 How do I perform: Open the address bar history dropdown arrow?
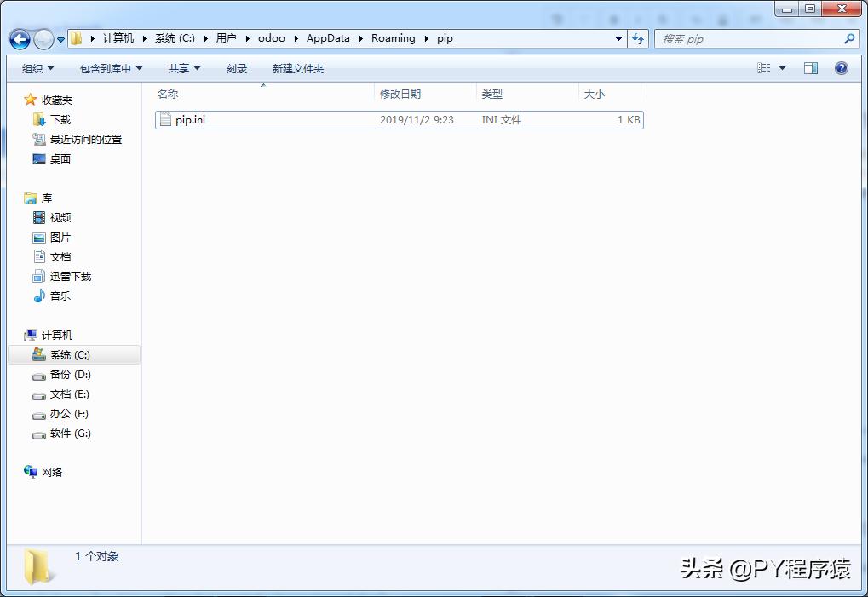click(619, 38)
